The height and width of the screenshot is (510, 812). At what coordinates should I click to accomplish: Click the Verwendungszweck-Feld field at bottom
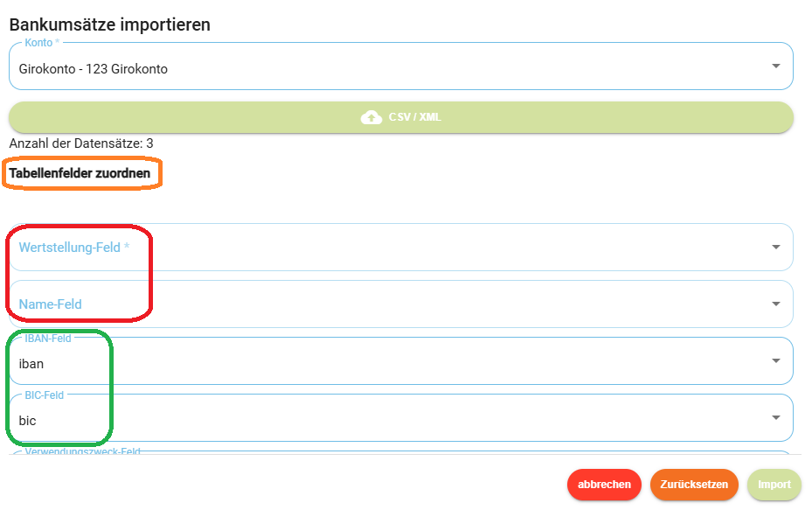click(x=401, y=452)
